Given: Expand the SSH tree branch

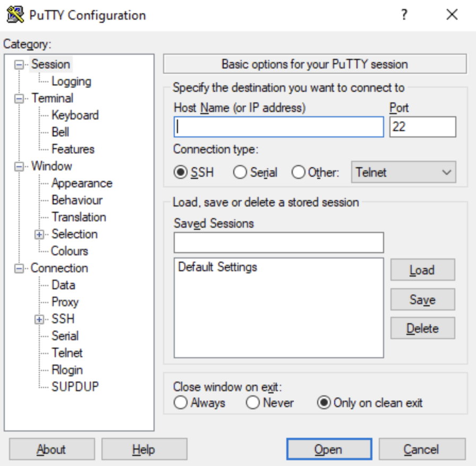Looking at the screenshot, I should (40, 318).
